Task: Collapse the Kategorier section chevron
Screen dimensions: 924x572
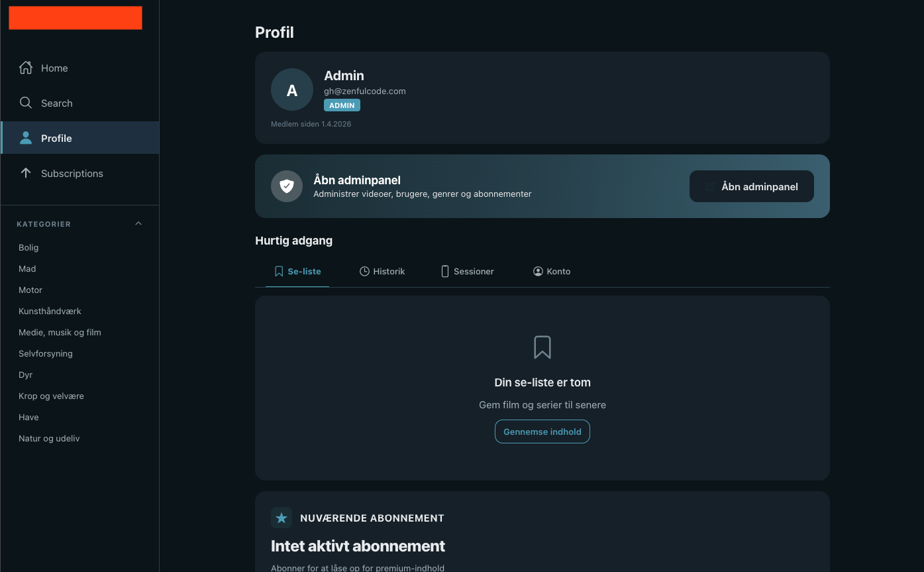Action: 138,223
